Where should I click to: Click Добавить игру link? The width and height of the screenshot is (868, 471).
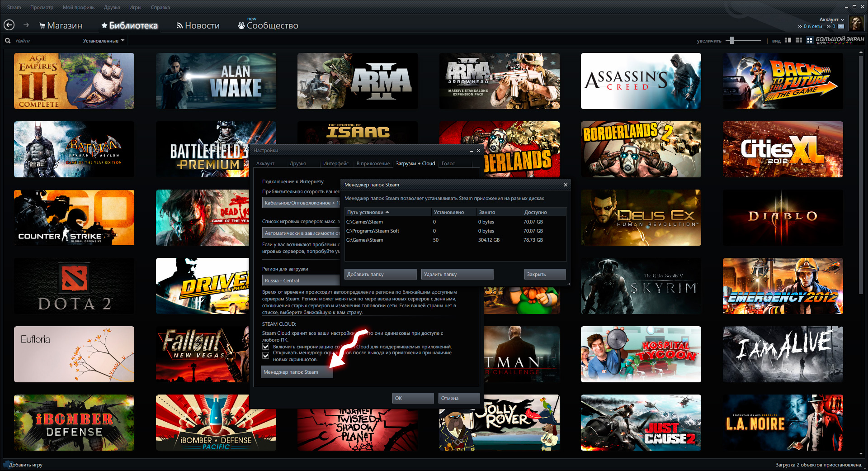tap(26, 465)
